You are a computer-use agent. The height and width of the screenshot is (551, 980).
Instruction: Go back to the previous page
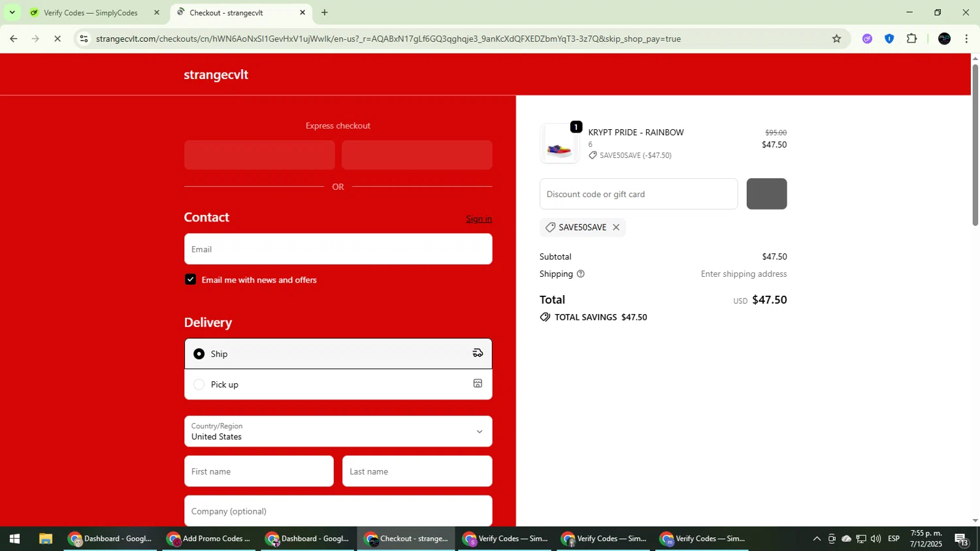(14, 39)
